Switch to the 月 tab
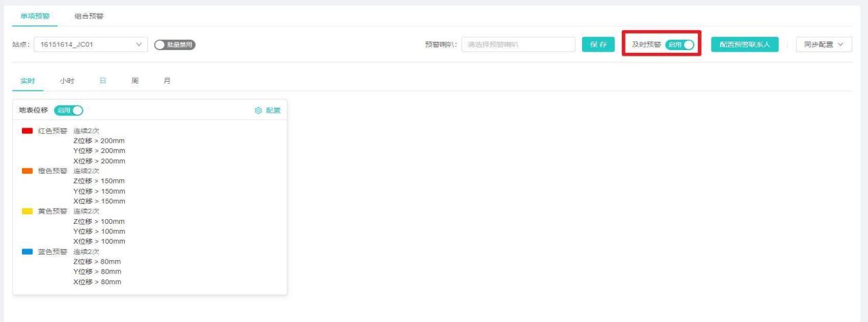The image size is (868, 322). [166, 80]
